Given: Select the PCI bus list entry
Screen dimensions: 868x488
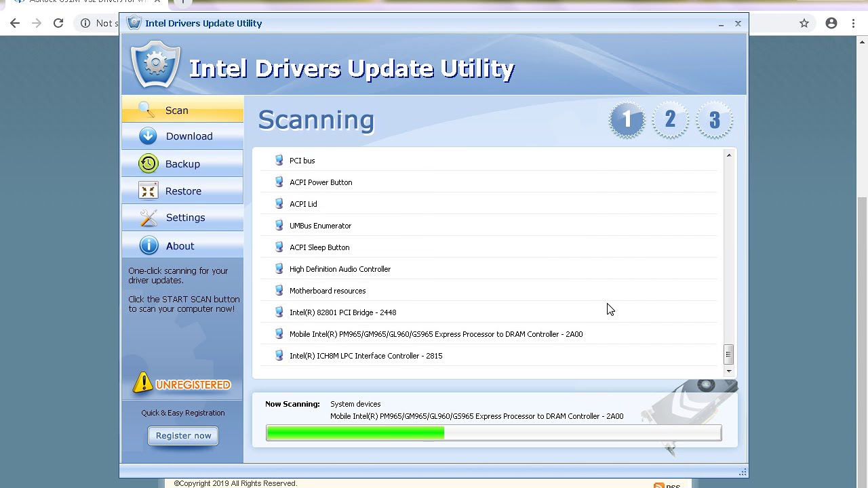Looking at the screenshot, I should coord(489,161).
